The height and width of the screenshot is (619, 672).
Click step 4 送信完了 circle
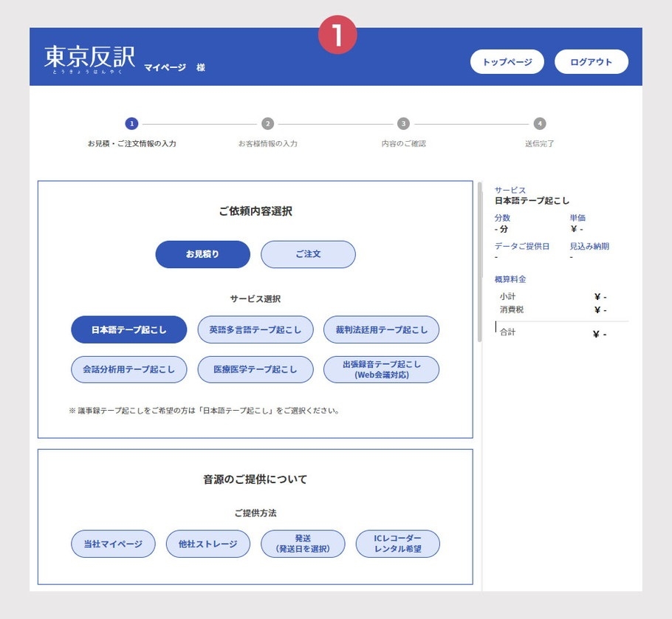point(540,124)
